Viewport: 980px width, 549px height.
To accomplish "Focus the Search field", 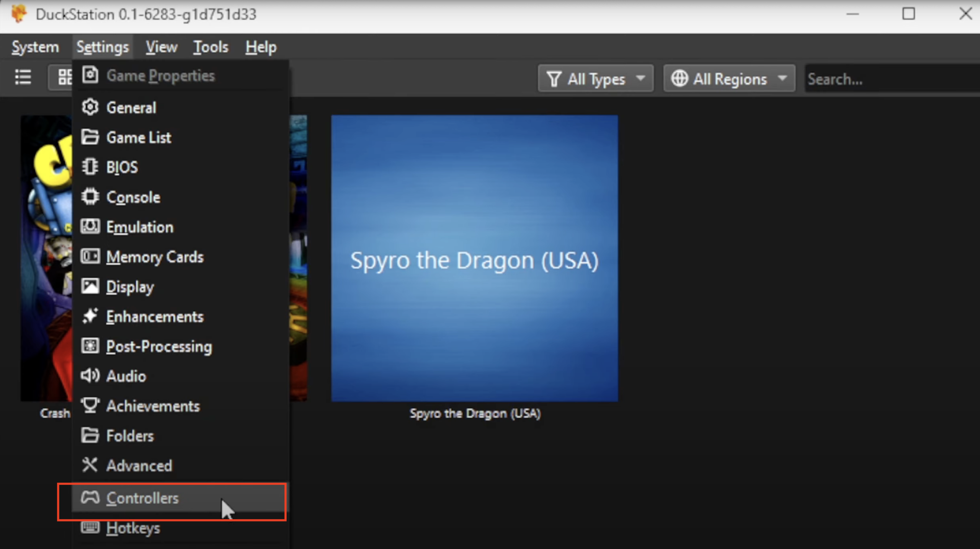I will click(892, 78).
